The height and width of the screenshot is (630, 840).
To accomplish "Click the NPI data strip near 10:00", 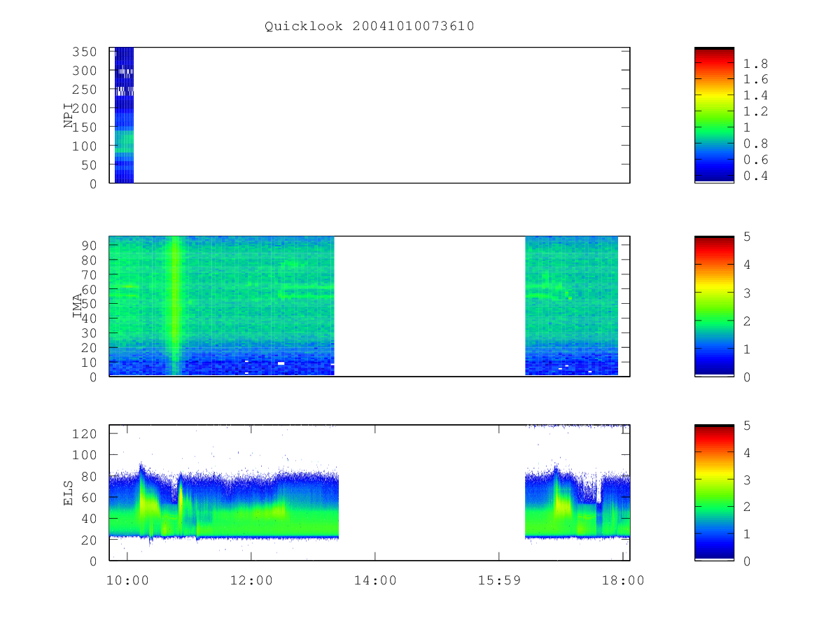I will [x=124, y=115].
